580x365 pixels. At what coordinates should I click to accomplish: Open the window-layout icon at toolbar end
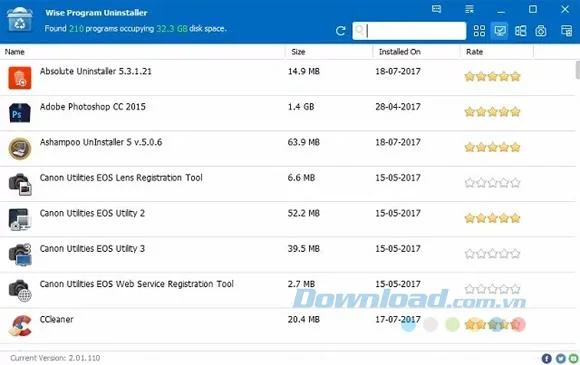(x=566, y=31)
